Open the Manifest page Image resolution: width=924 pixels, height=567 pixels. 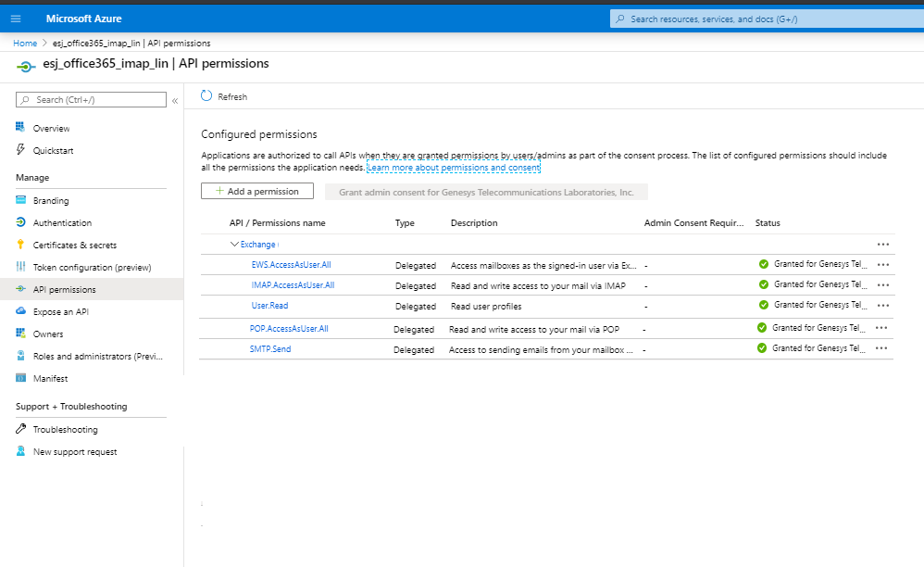[x=50, y=379]
